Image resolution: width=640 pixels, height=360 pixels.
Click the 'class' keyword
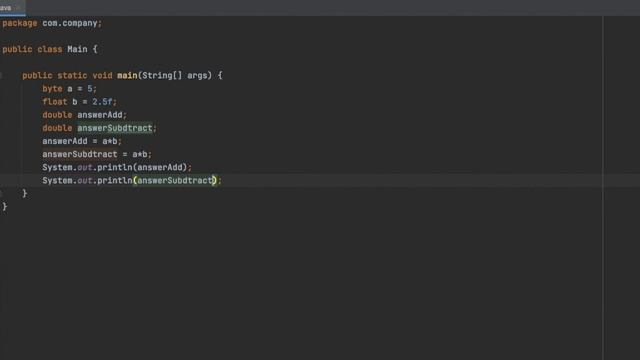50,49
